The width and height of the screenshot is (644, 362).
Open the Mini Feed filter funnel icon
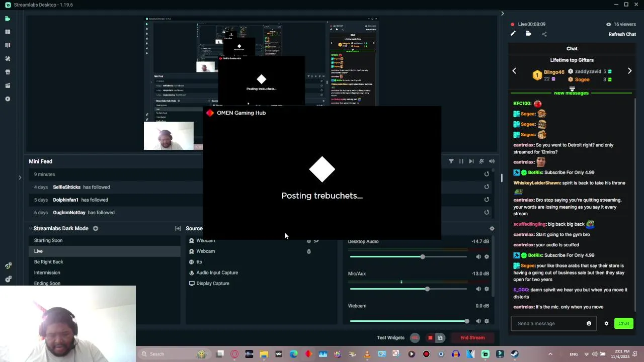[x=451, y=161]
